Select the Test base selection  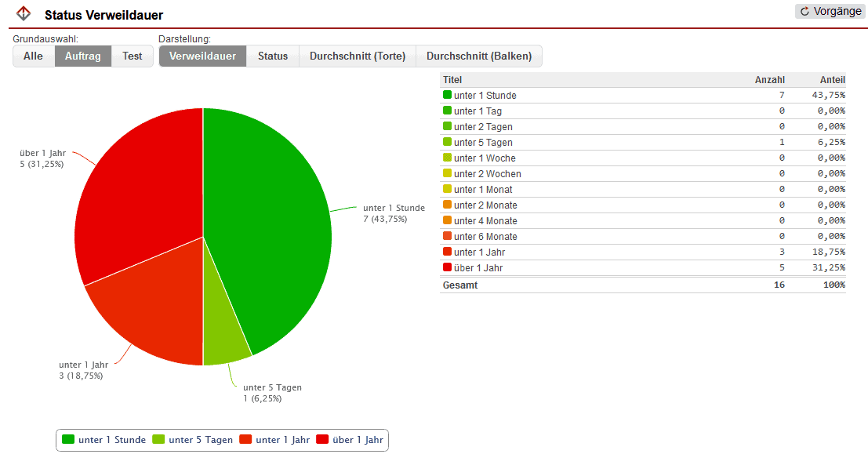(x=133, y=56)
